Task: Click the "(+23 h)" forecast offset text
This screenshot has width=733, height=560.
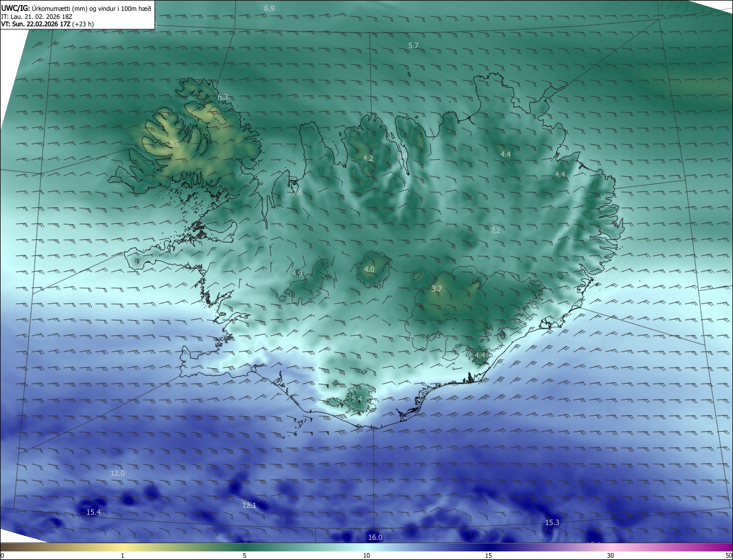Action: [x=84, y=25]
